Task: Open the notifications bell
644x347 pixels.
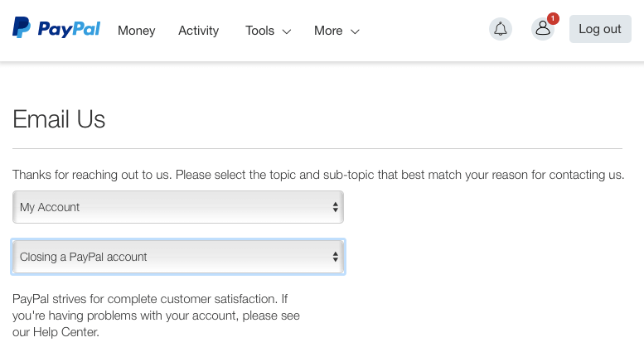Action: [501, 29]
